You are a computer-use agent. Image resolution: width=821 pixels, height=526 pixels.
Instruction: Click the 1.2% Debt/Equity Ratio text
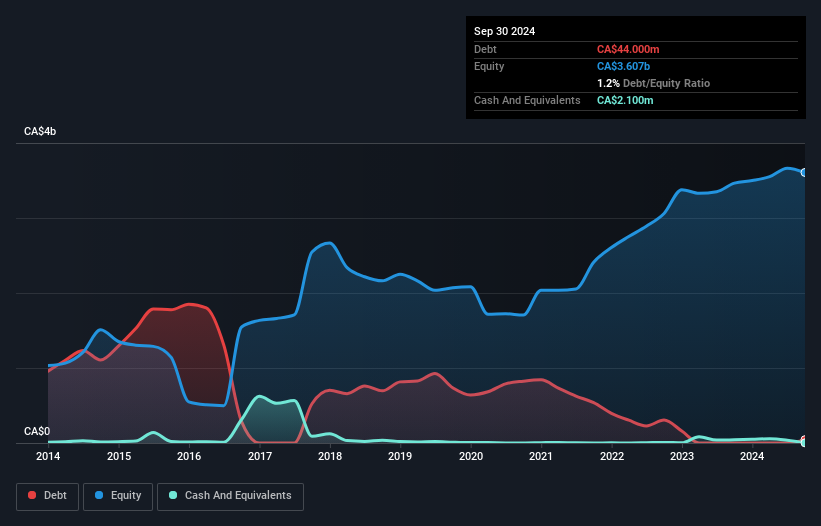[653, 83]
